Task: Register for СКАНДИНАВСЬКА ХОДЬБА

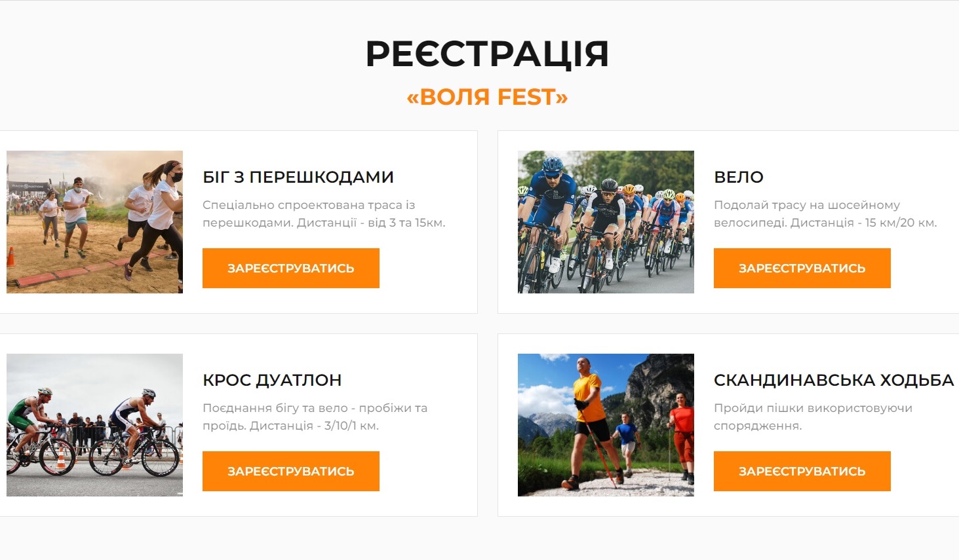Action: tap(802, 471)
